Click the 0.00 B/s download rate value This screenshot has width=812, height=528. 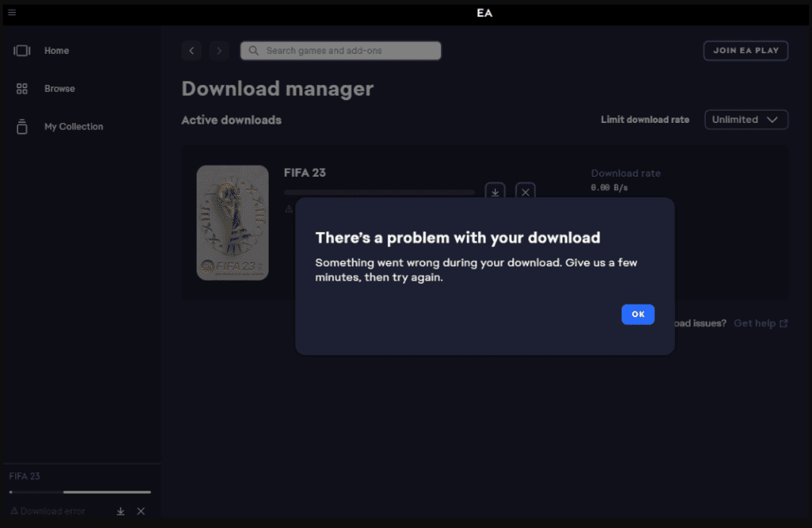click(x=609, y=188)
